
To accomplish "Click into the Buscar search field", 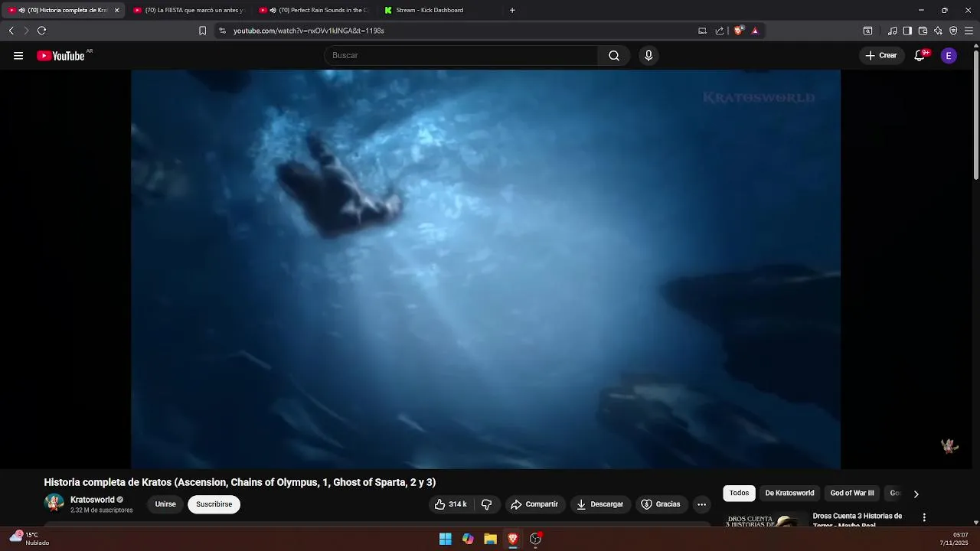I will [x=462, y=56].
